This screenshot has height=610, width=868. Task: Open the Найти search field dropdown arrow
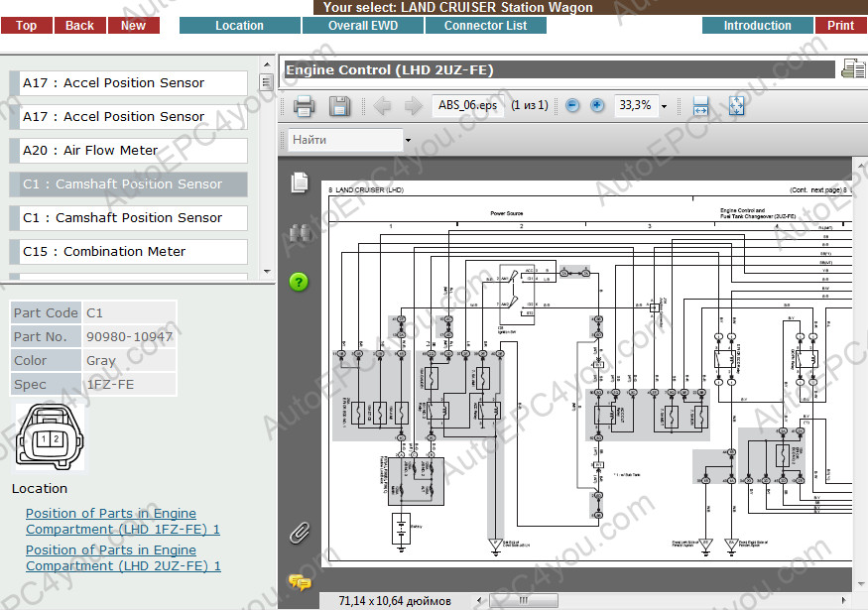408,141
